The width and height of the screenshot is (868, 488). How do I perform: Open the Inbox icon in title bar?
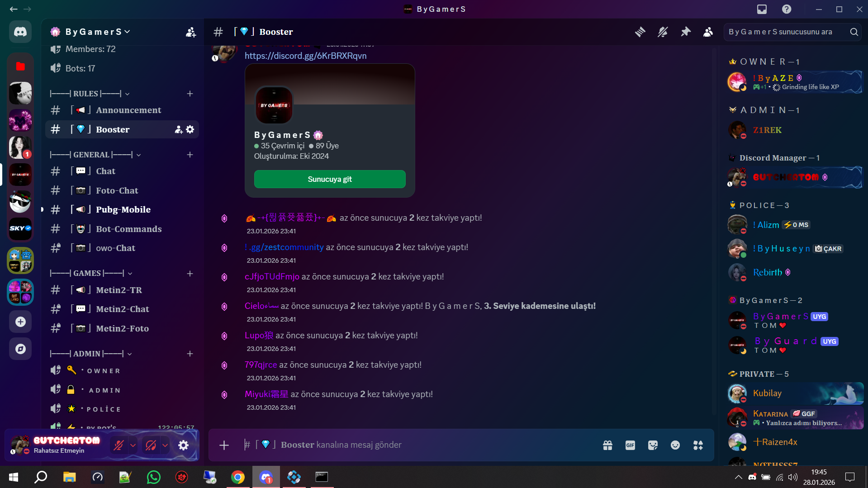[762, 9]
